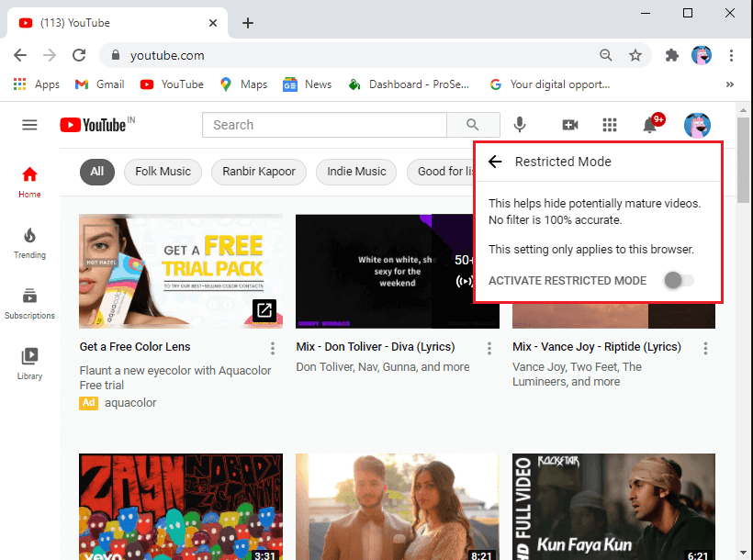Open the notifications bell
The height and width of the screenshot is (560, 753).
pyautogui.click(x=651, y=124)
